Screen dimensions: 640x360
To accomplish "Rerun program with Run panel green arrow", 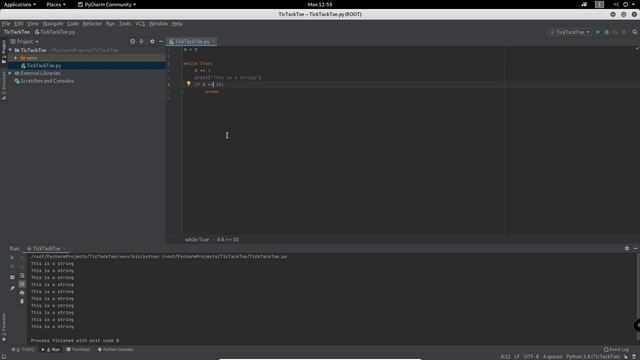I will [12, 258].
